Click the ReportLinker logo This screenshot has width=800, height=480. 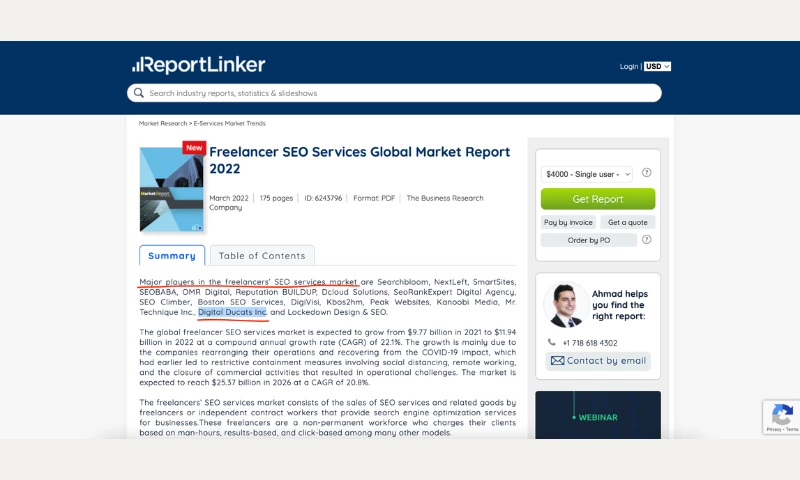pyautogui.click(x=198, y=65)
